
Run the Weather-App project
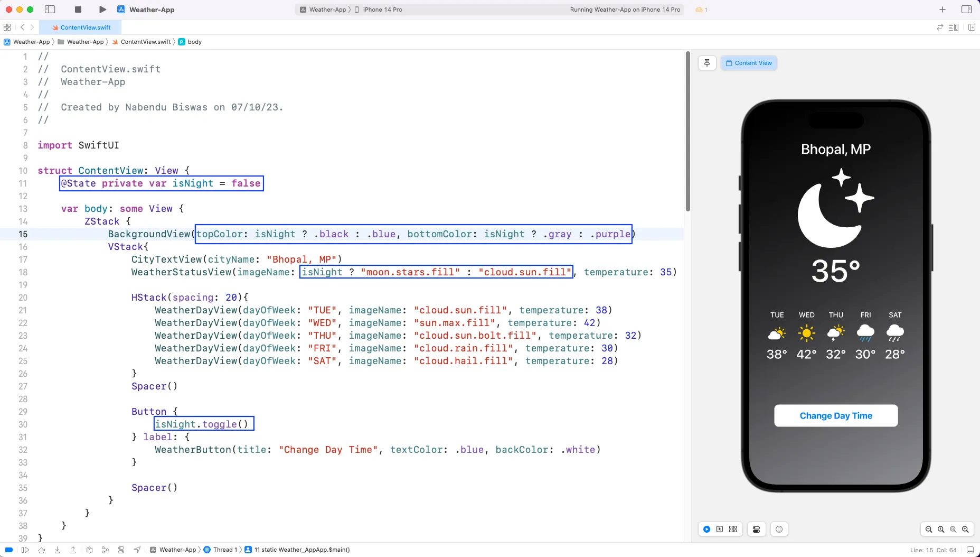[102, 10]
